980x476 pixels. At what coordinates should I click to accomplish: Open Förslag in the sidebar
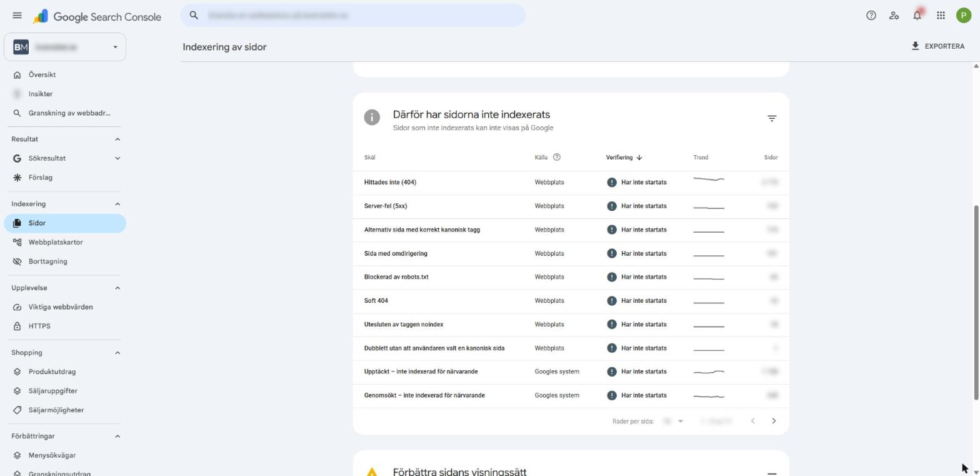[65, 178]
